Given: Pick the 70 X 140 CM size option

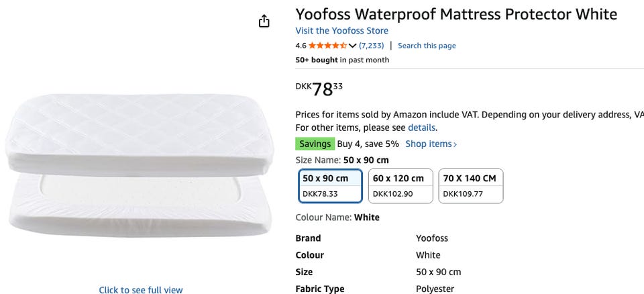Looking at the screenshot, I should [471, 186].
